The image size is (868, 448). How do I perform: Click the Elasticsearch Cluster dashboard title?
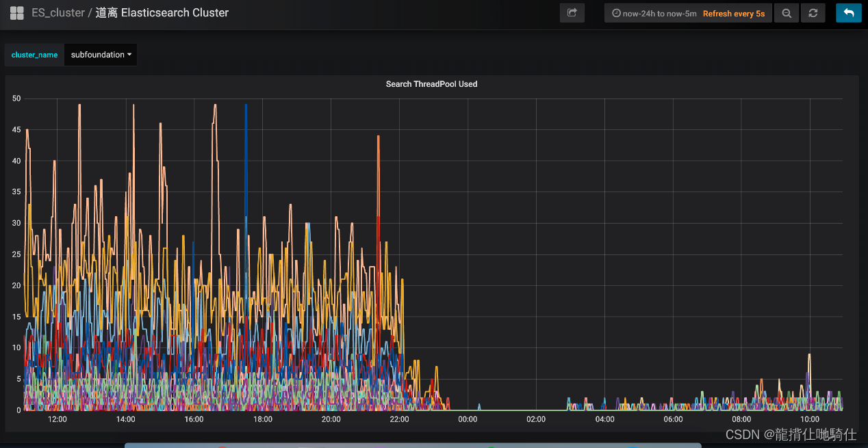162,13
